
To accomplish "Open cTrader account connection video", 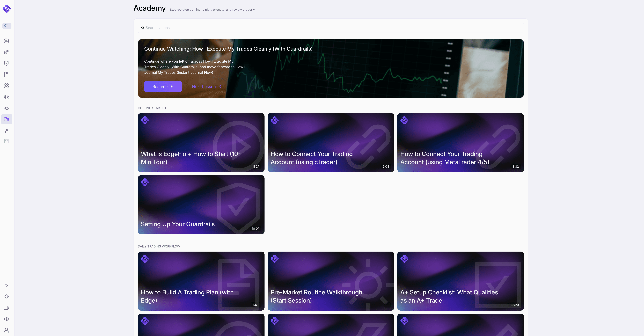I will point(331,142).
